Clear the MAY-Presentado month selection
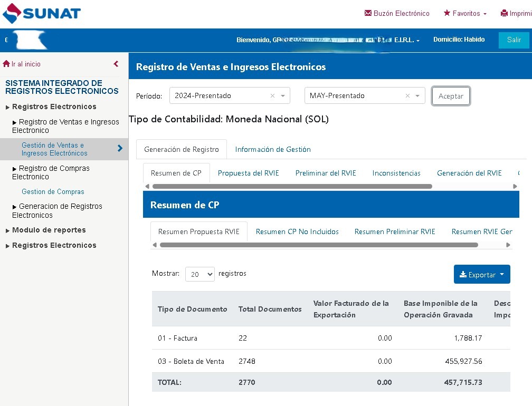The image size is (532, 406). coord(407,96)
